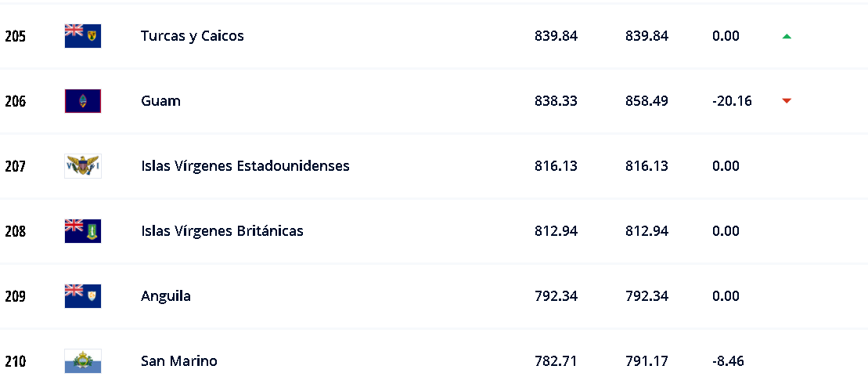Open the Turcas y Caicos team link
This screenshot has height=391, width=868.
click(192, 36)
